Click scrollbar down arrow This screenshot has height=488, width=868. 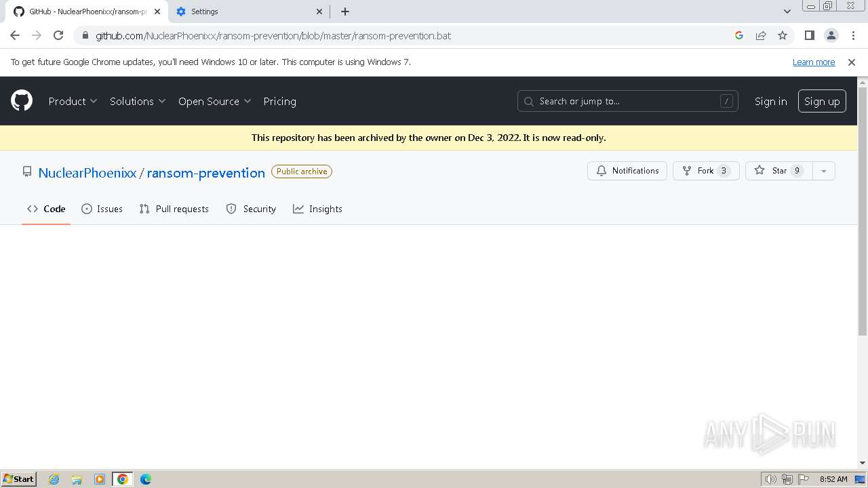coord(863,463)
